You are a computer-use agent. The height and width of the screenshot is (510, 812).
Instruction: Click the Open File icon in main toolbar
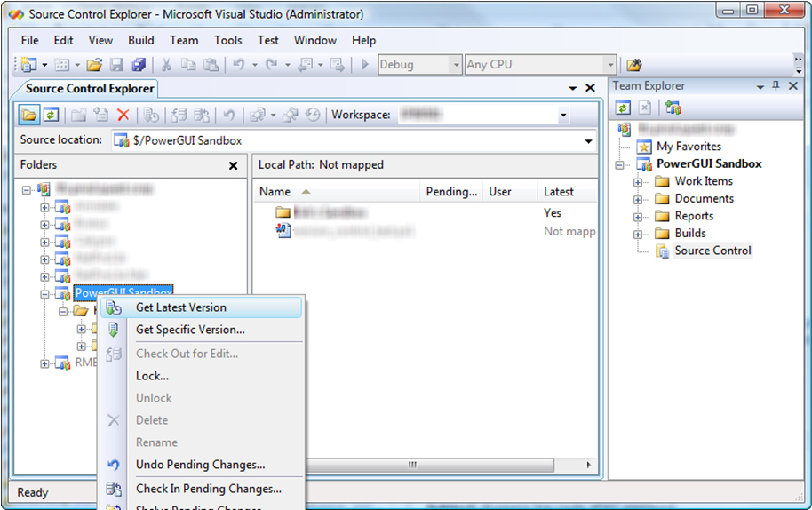click(94, 65)
